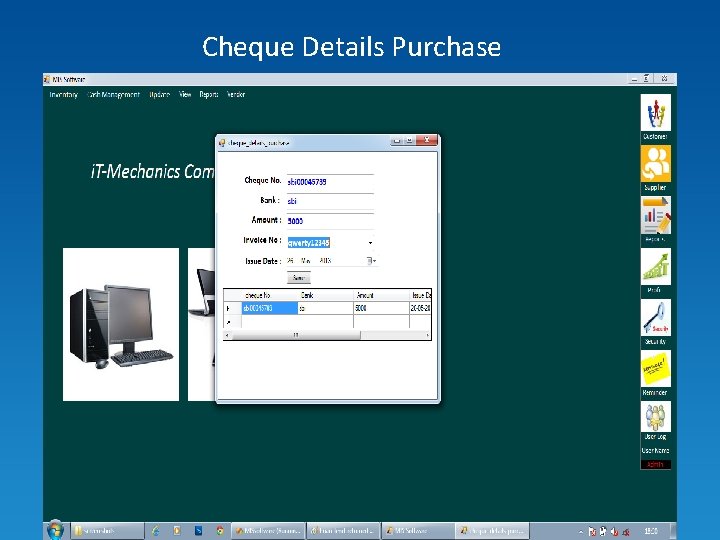Select the 5000 amount cell in grid
The height and width of the screenshot is (540, 720).
pyautogui.click(x=381, y=308)
